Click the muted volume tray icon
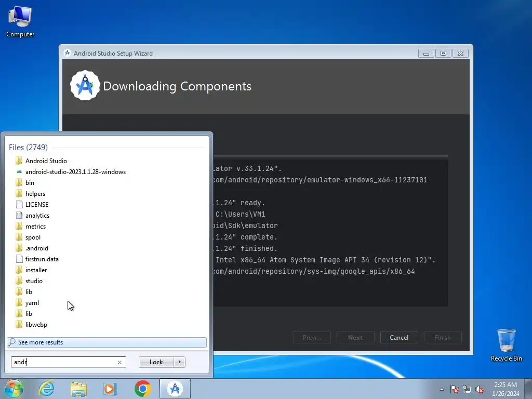This screenshot has width=532, height=399. tap(480, 389)
